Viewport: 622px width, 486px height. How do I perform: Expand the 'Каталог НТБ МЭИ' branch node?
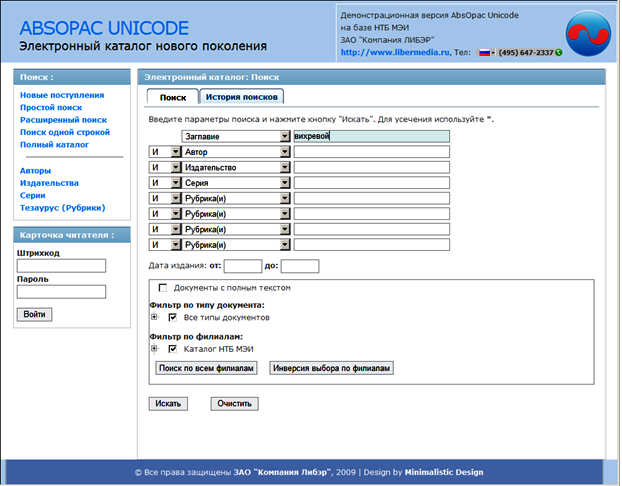[x=154, y=349]
